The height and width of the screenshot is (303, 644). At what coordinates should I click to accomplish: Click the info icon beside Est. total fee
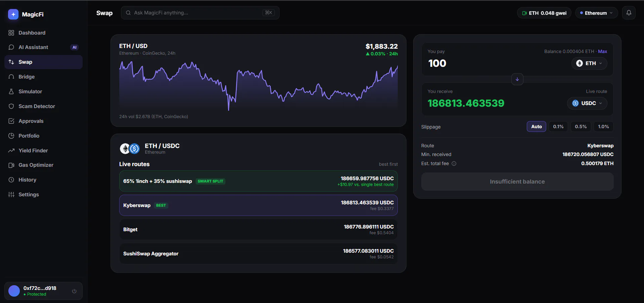click(454, 164)
